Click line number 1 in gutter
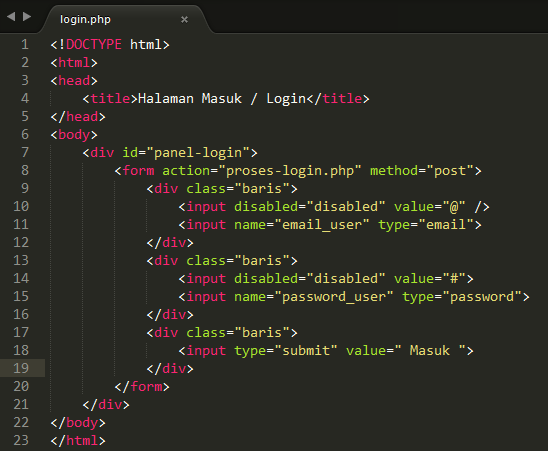The width and height of the screenshot is (548, 451). [25, 44]
